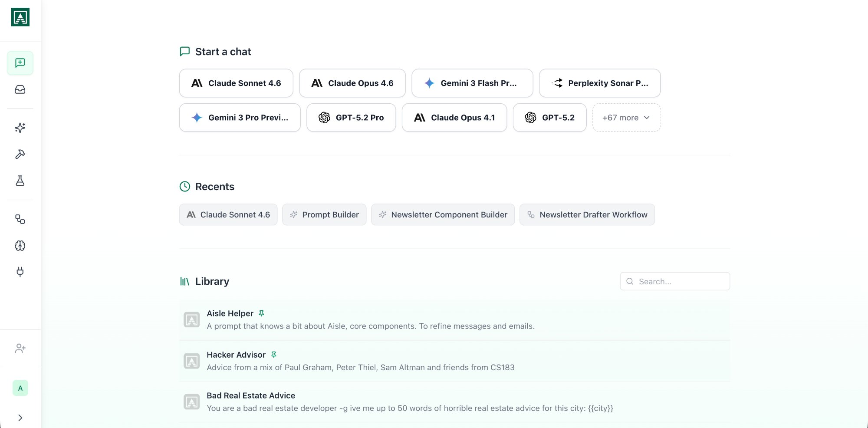Open recent Newsletter Component Builder

(x=443, y=214)
